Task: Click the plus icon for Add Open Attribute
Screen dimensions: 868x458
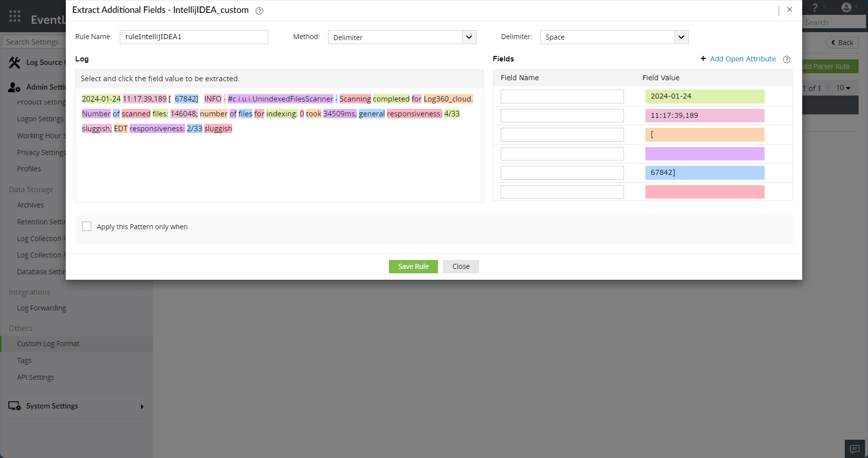Action: 703,58
